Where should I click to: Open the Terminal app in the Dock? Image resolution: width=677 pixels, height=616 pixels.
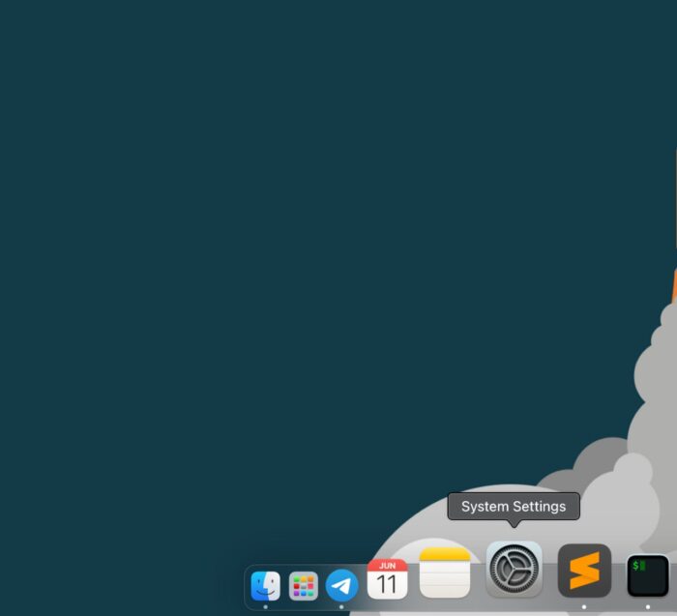pyautogui.click(x=648, y=575)
